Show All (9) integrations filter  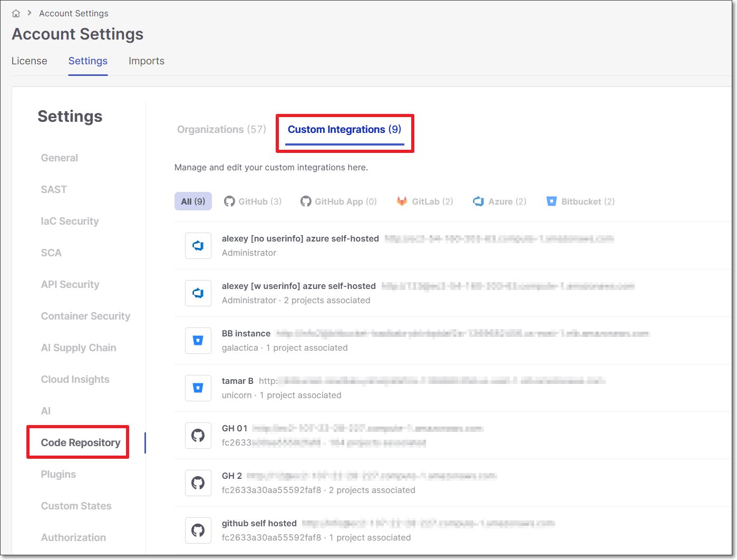[x=193, y=201]
